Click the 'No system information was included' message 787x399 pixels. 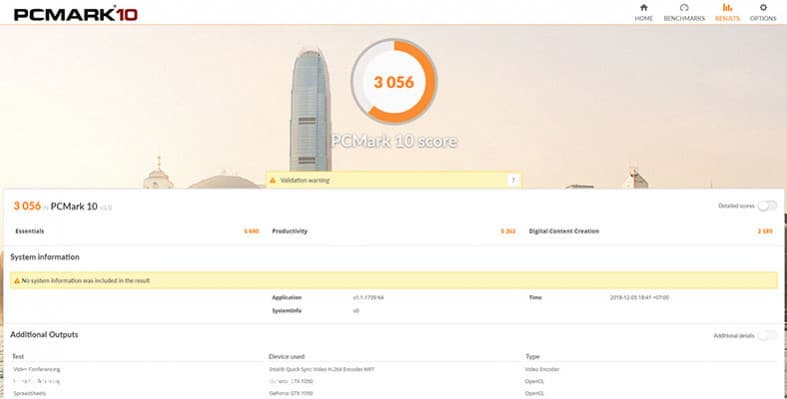85,281
